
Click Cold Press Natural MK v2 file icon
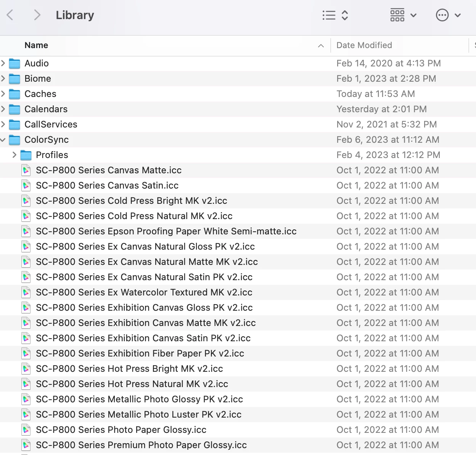point(26,216)
